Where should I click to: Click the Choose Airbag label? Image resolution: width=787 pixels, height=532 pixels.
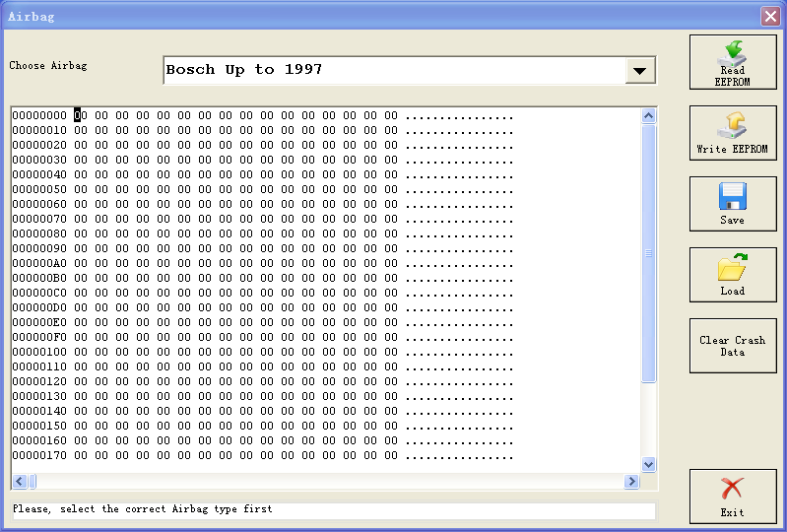[48, 66]
